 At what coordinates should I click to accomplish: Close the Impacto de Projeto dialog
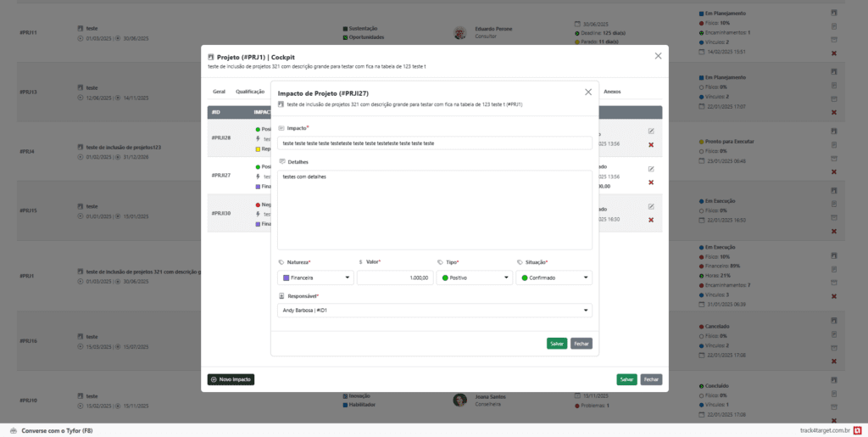588,92
